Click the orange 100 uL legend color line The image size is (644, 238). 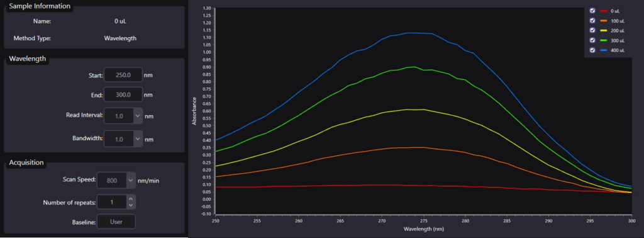604,21
